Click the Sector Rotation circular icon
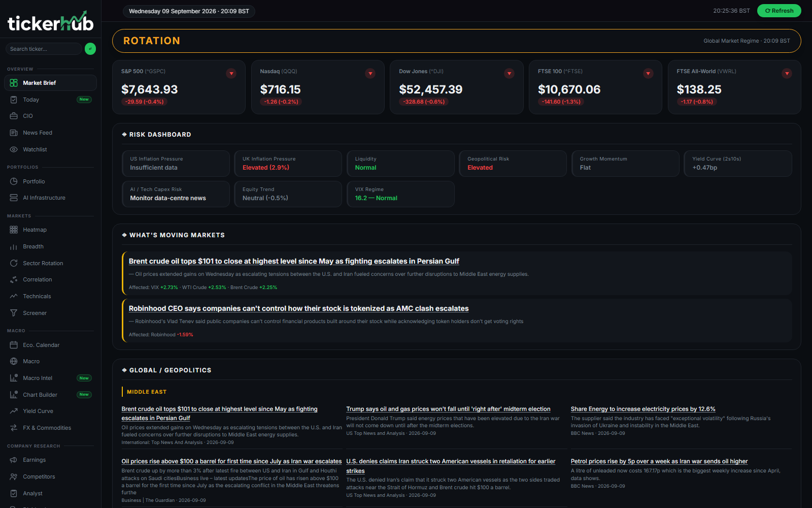Screen dimensions: 812x508 pos(14,263)
